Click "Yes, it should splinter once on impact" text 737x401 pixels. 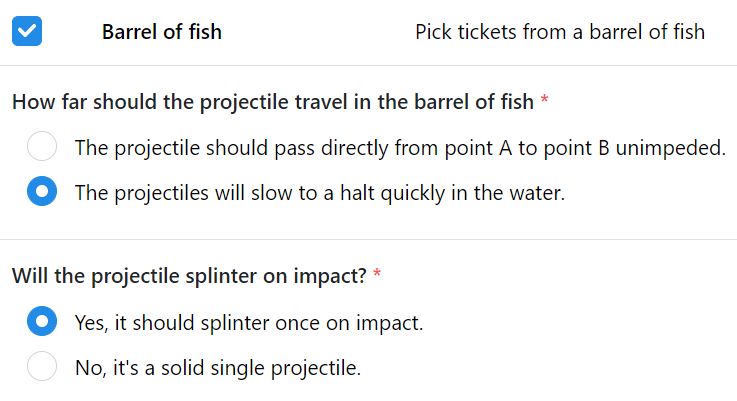pyautogui.click(x=249, y=323)
